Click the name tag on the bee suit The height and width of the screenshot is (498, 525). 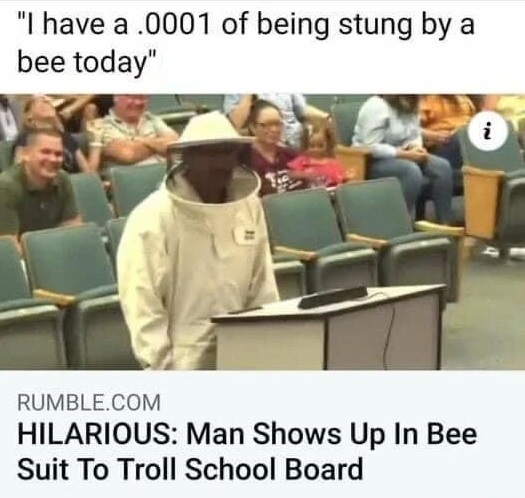point(246,234)
